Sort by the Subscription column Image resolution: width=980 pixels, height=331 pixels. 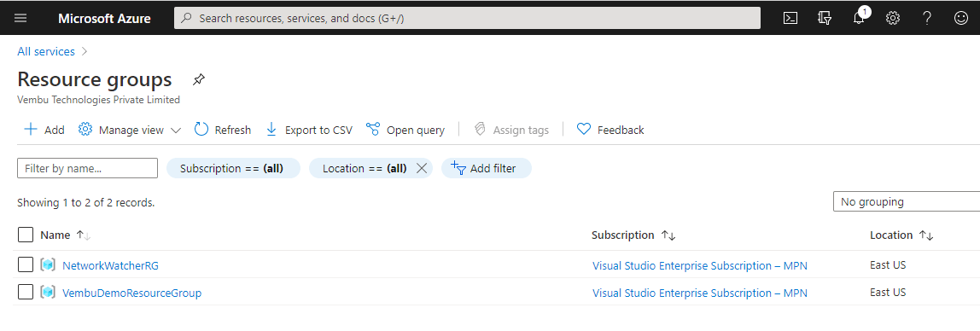click(x=633, y=235)
